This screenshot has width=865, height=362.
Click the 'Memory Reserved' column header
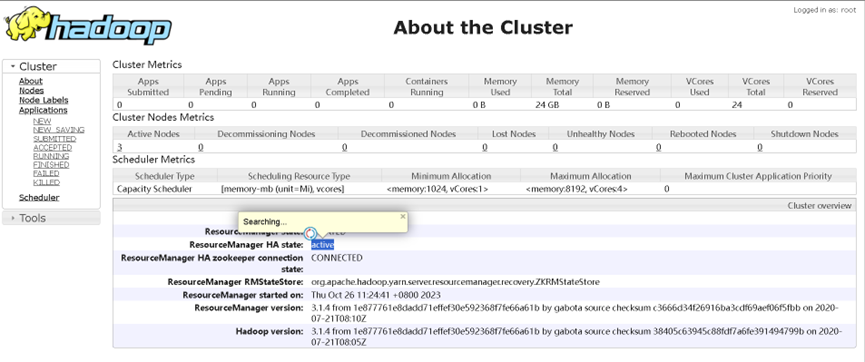(632, 87)
